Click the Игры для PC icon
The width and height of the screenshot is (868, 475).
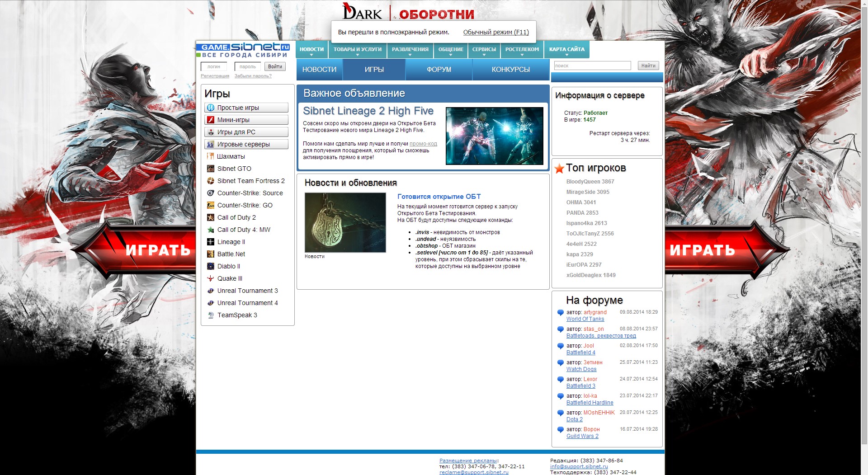pyautogui.click(x=210, y=132)
